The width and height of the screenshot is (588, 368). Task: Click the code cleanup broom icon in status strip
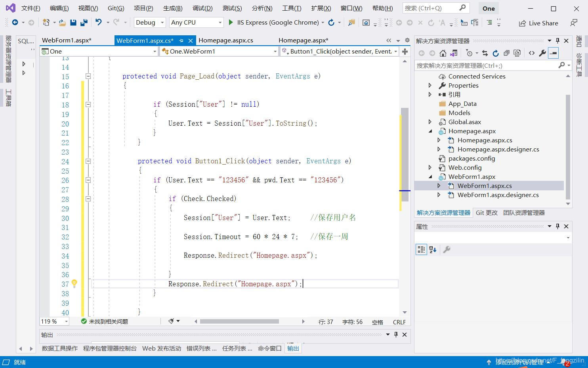click(x=171, y=321)
